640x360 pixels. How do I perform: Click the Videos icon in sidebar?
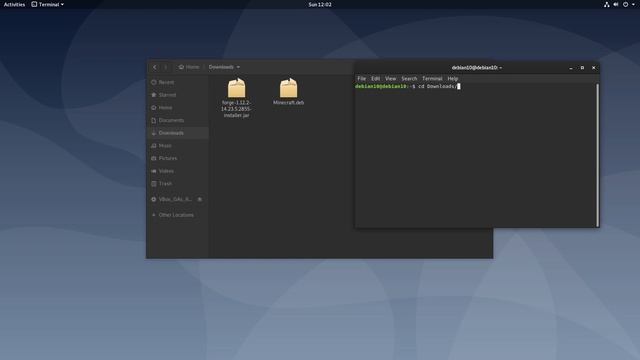(154, 171)
